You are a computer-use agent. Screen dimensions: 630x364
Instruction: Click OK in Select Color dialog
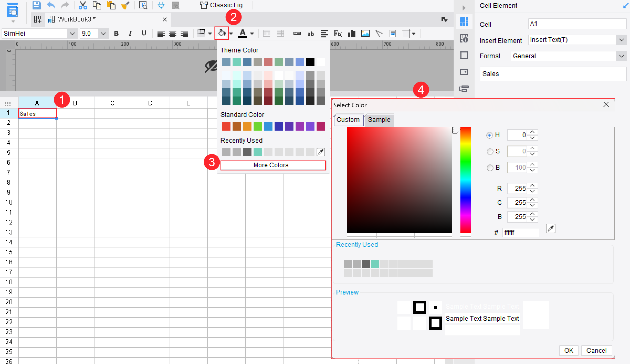(569, 351)
